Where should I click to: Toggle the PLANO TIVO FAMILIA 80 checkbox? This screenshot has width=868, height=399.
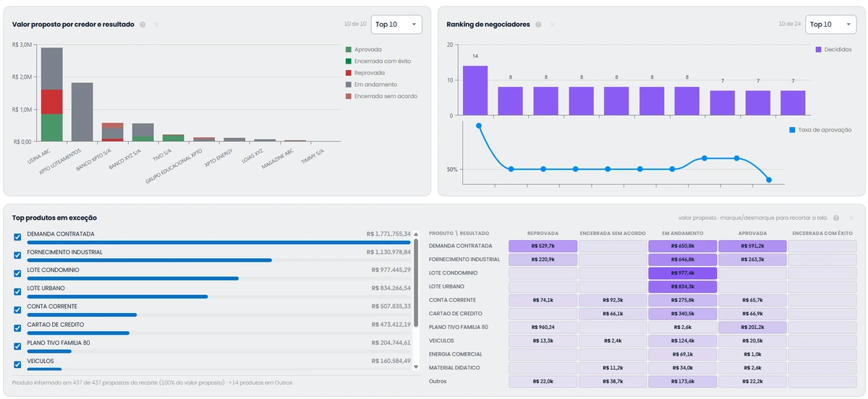[17, 346]
